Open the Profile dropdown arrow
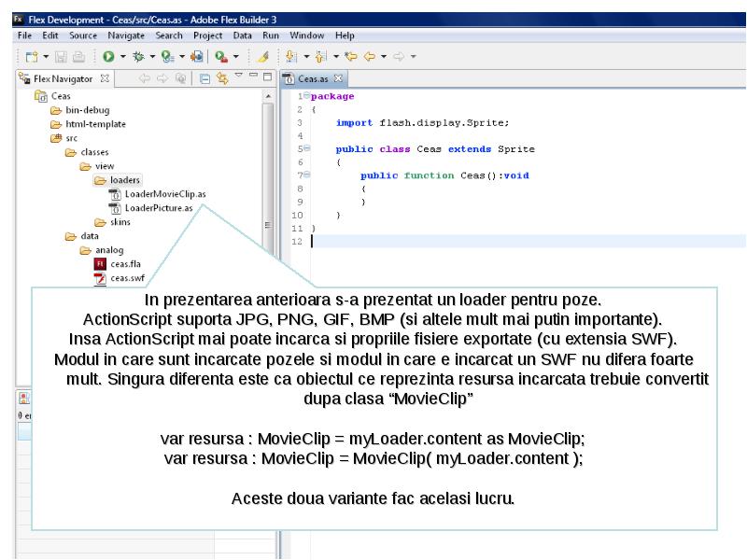The height and width of the screenshot is (560, 747). [x=182, y=57]
